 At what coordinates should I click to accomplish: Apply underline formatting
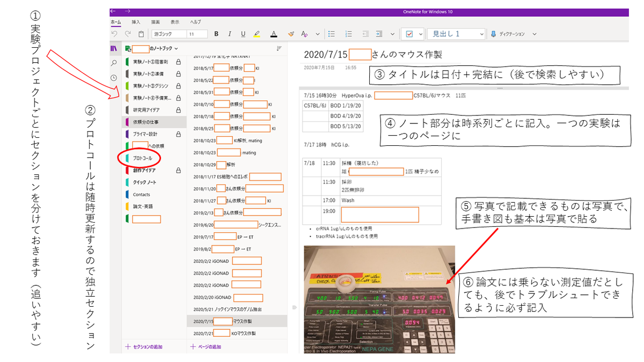[243, 34]
